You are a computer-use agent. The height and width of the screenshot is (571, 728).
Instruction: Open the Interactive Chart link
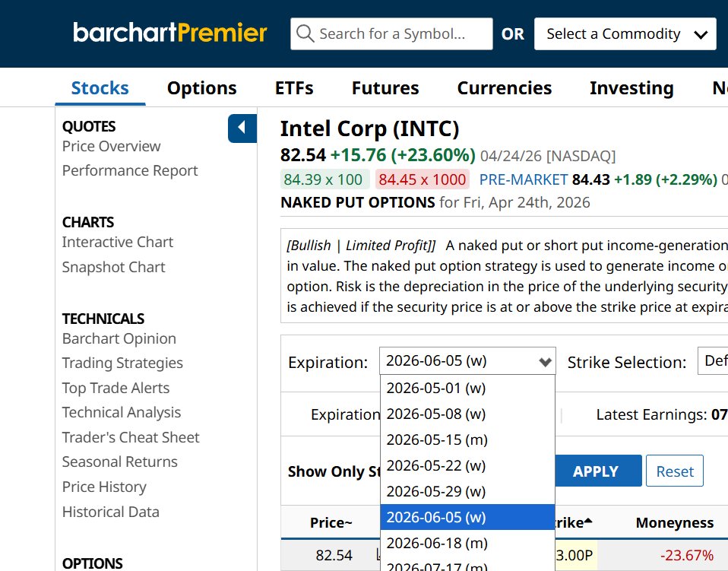point(118,242)
